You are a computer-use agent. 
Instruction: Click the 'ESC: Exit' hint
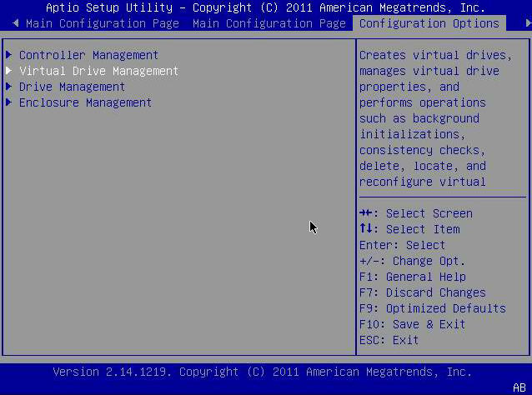pos(389,340)
